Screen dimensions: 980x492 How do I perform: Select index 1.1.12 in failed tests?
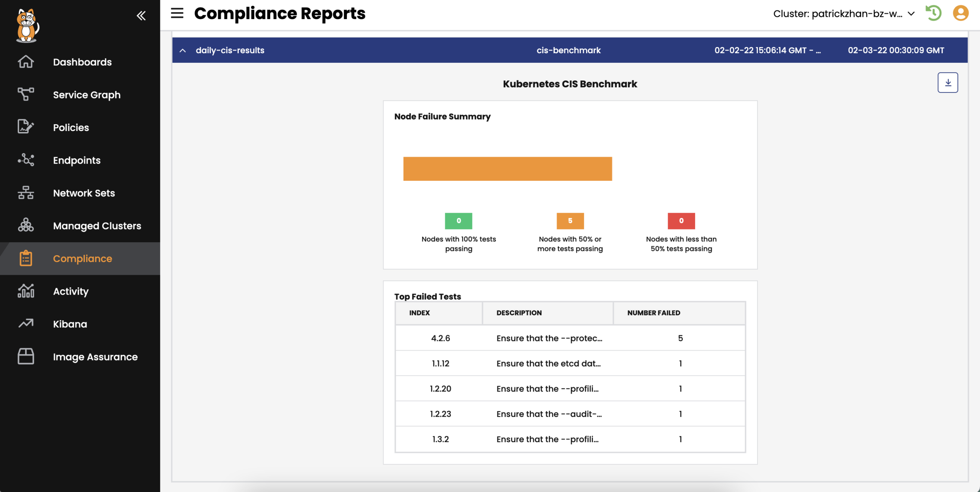441,363
